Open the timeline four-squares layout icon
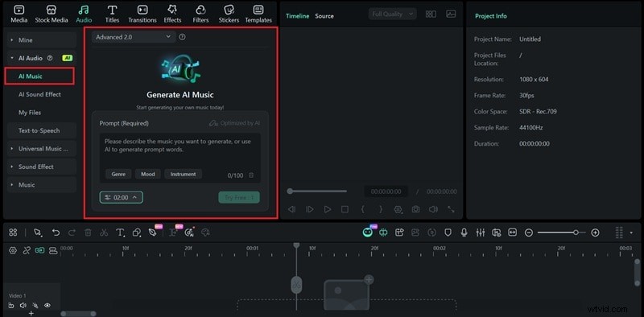644x317 pixels. tap(13, 233)
